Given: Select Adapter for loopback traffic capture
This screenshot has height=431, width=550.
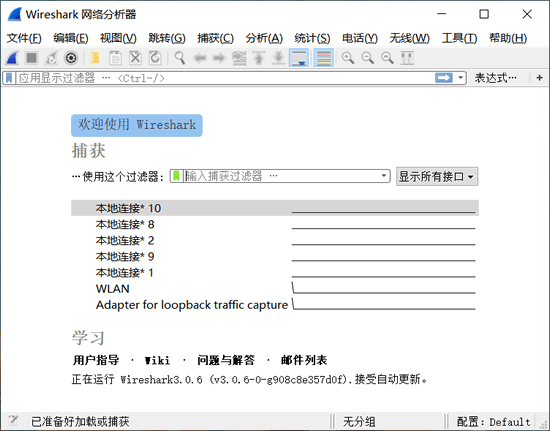Looking at the screenshot, I should coord(275,305).
